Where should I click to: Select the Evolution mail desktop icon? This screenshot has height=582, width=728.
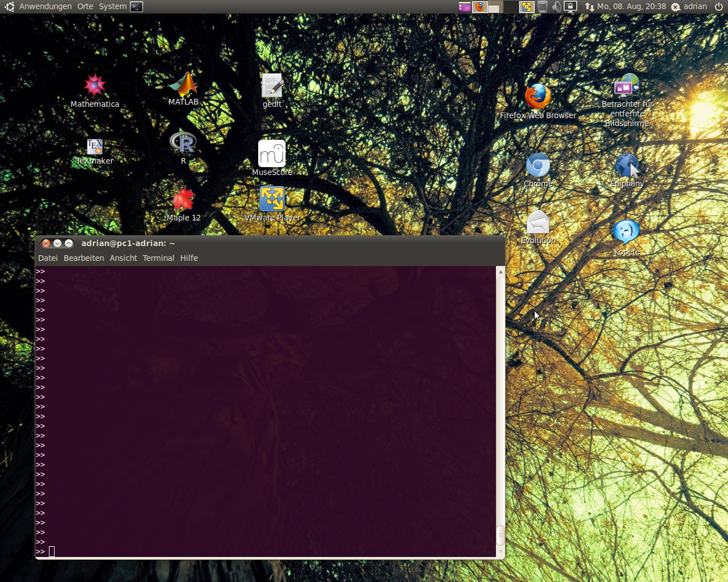pos(537,222)
